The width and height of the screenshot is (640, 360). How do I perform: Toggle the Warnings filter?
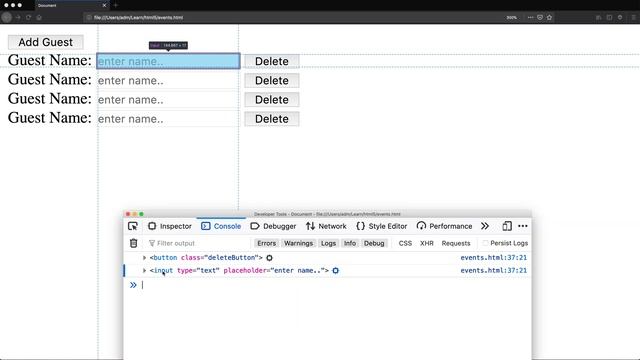[x=298, y=243]
